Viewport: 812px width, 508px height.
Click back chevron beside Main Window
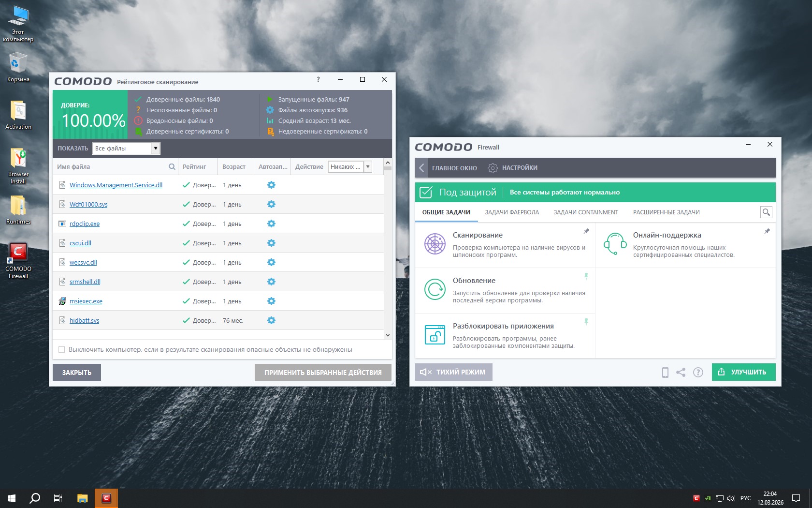pos(421,168)
